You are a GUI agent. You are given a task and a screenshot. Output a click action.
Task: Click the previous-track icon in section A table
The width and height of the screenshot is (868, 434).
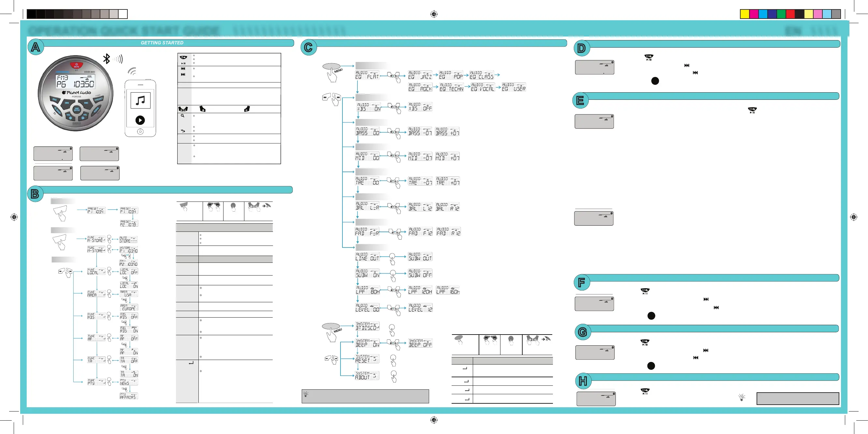(x=183, y=68)
